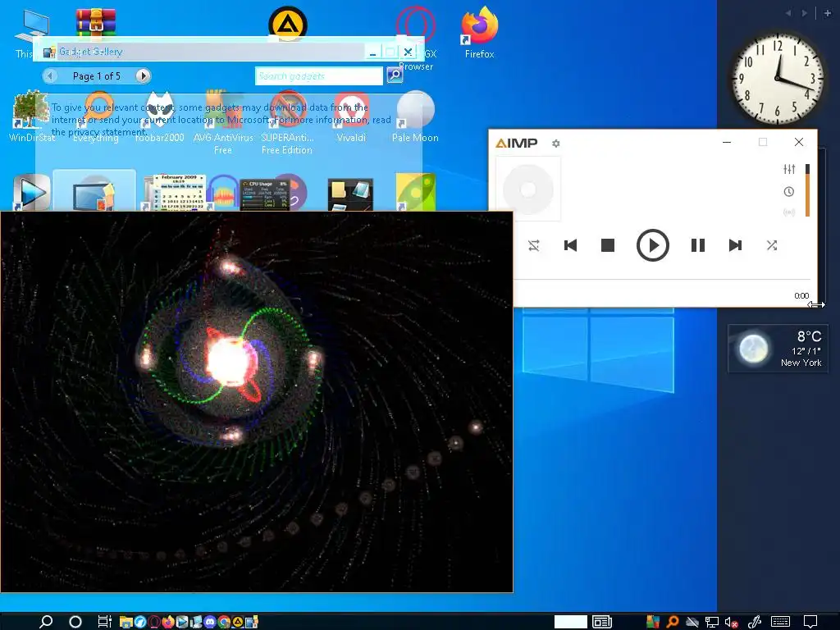Go to next page in Gadget Gallery
Image resolution: width=840 pixels, height=630 pixels.
pos(143,76)
